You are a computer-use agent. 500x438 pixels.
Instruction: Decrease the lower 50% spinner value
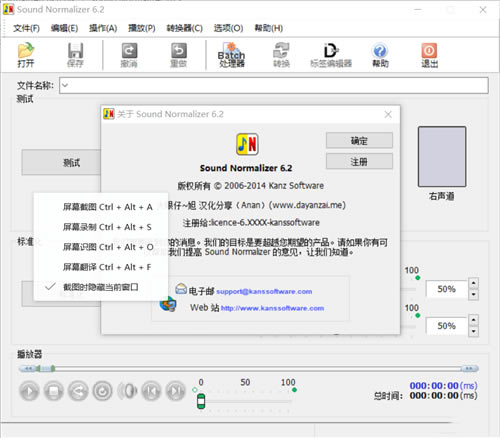point(473,332)
